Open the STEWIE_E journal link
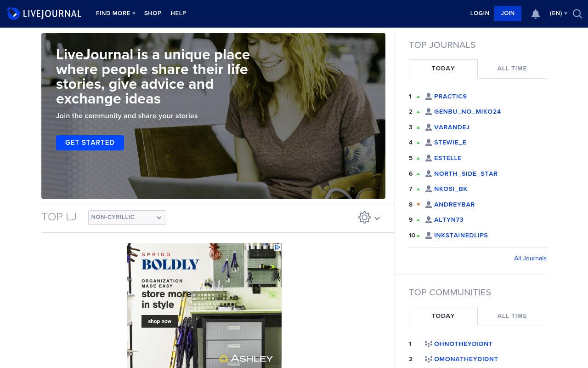Screen dimensions: 588x368 click(450, 143)
